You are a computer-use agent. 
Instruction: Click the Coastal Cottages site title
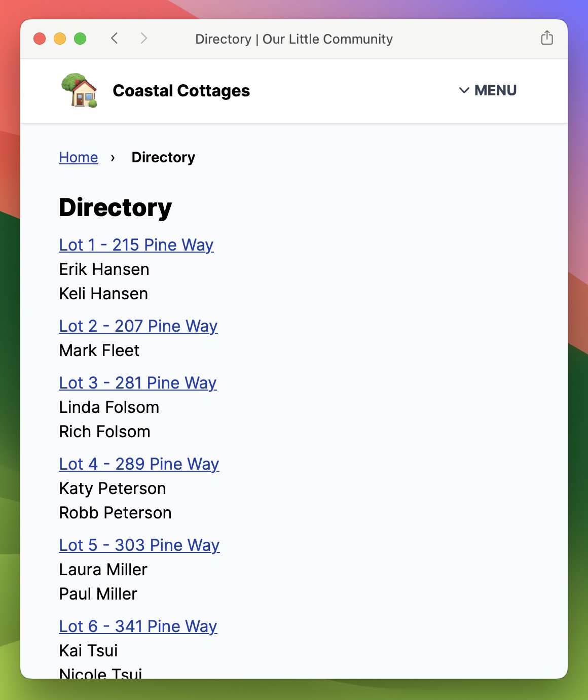(x=181, y=91)
